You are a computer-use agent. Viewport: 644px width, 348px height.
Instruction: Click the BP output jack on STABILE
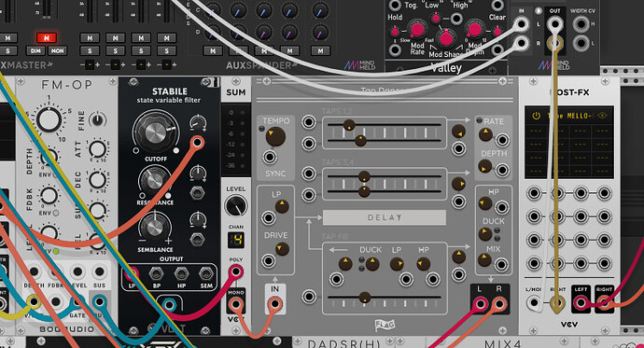[x=156, y=273]
